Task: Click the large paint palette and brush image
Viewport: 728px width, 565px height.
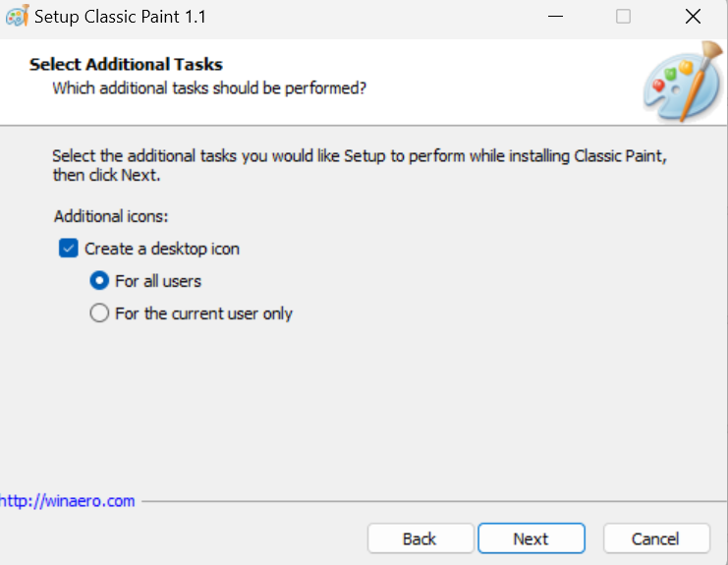Action: pyautogui.click(x=683, y=82)
